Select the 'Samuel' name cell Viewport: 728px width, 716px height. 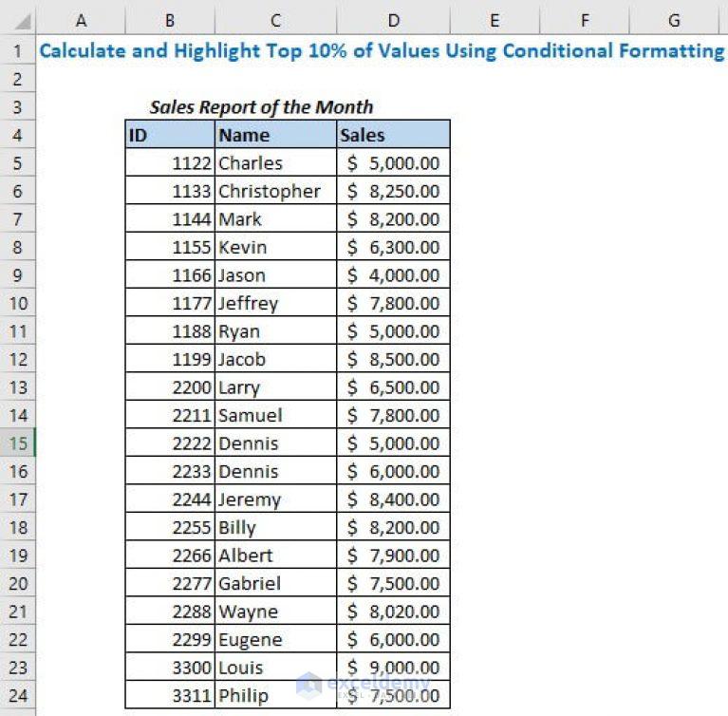pos(276,415)
